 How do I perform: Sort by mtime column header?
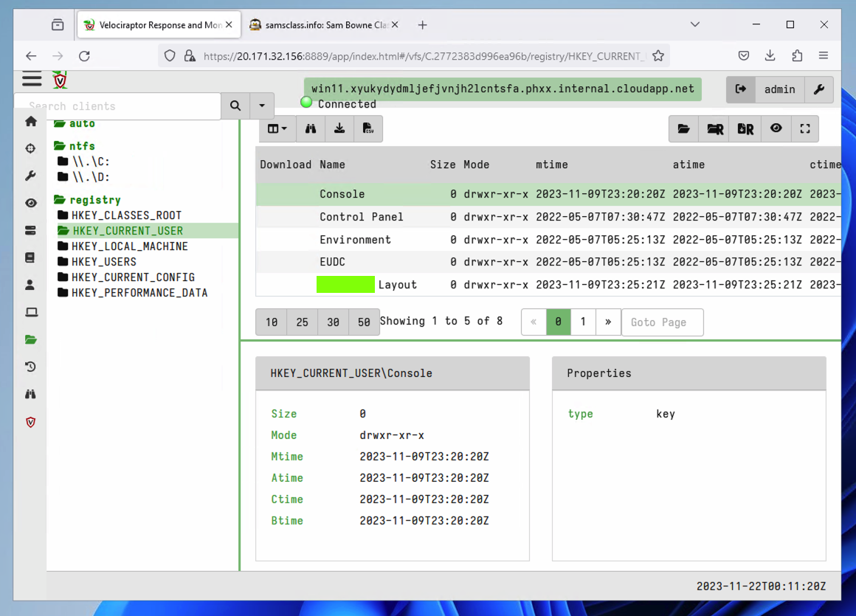pyautogui.click(x=551, y=165)
